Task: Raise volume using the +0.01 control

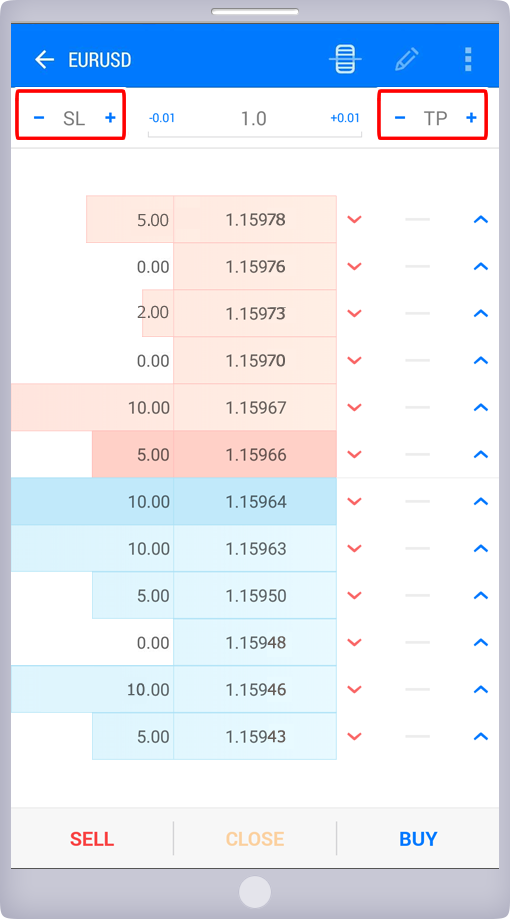Action: (x=345, y=118)
